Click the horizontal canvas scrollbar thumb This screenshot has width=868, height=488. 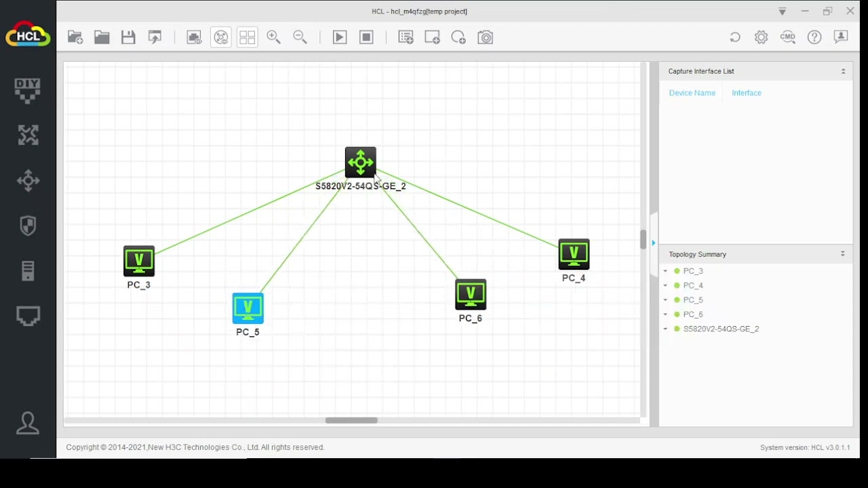[x=351, y=420]
